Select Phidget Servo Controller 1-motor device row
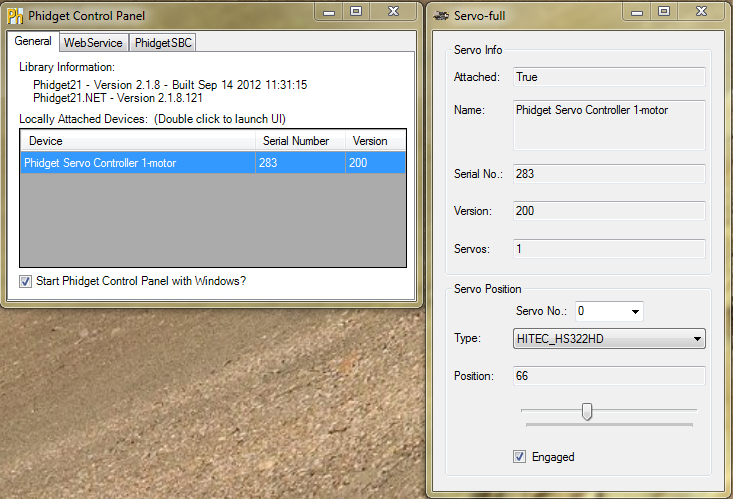The width and height of the screenshot is (733, 499). [213, 163]
